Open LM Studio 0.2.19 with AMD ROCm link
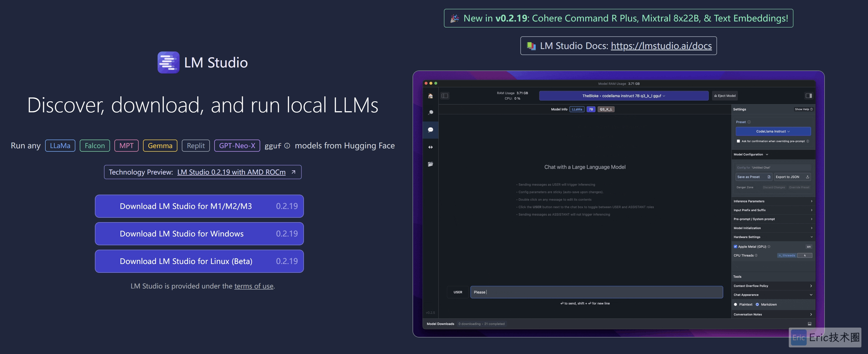The width and height of the screenshot is (868, 354). pyautogui.click(x=231, y=172)
